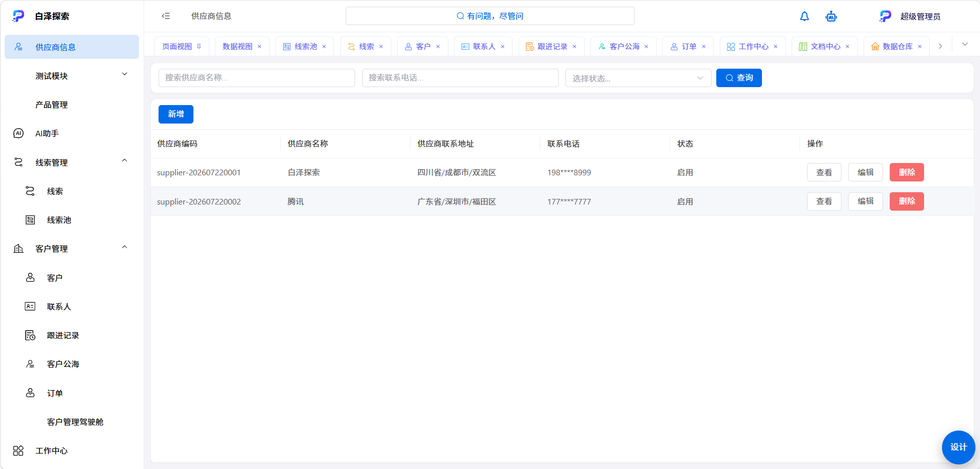Click the 搜索联系电话 input field
This screenshot has width=980, height=469.
[x=460, y=78]
